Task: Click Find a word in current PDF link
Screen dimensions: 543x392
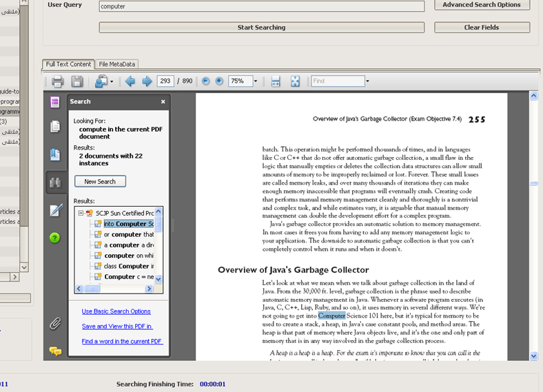Action: [x=122, y=342]
